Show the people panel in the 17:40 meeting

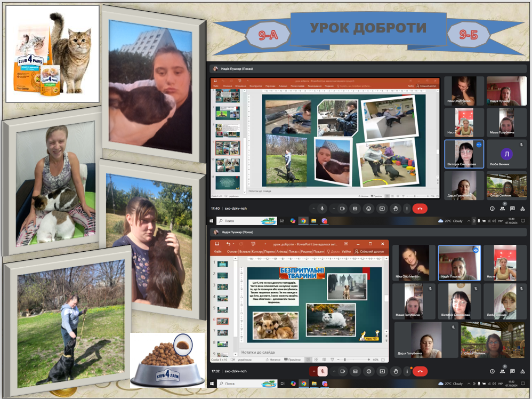(x=503, y=209)
